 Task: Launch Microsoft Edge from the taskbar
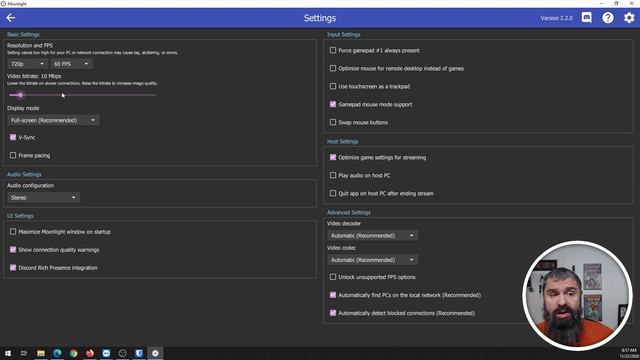pos(57,353)
